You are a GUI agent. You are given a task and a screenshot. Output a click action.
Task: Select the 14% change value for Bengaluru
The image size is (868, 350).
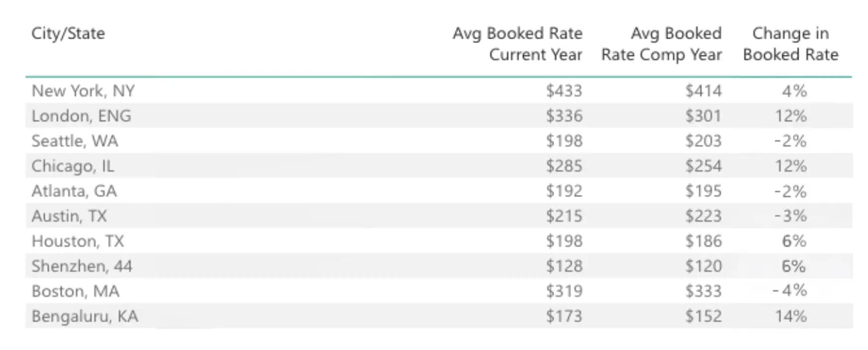tap(791, 316)
